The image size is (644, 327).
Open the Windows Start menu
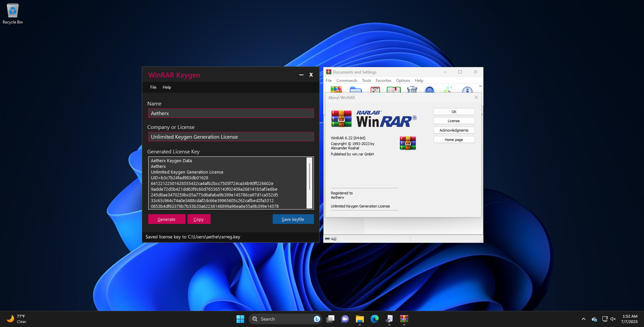(x=240, y=319)
